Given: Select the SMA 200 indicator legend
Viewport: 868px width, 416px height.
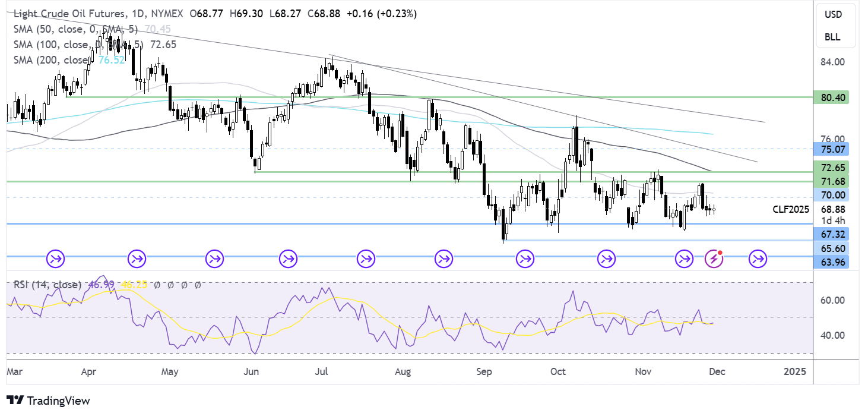Looking at the screenshot, I should [x=69, y=59].
